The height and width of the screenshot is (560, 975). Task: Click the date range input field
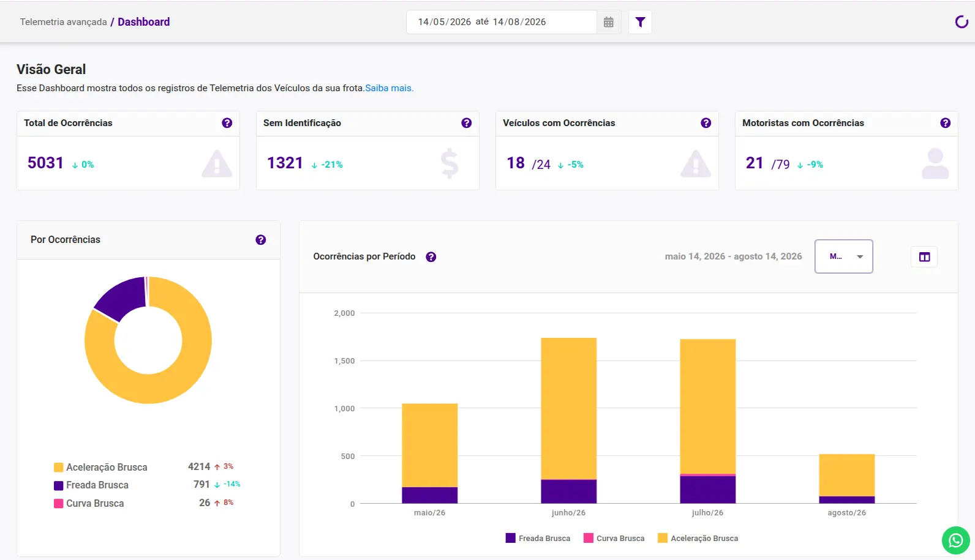502,22
